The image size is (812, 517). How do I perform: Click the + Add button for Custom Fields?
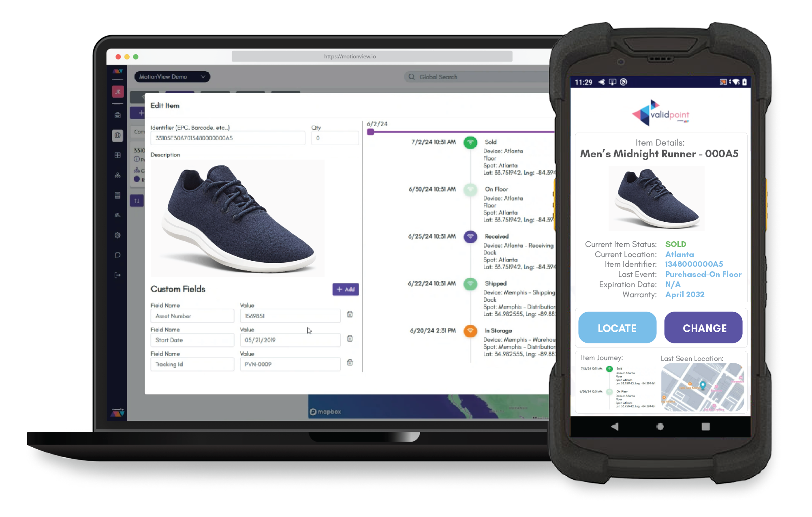346,290
